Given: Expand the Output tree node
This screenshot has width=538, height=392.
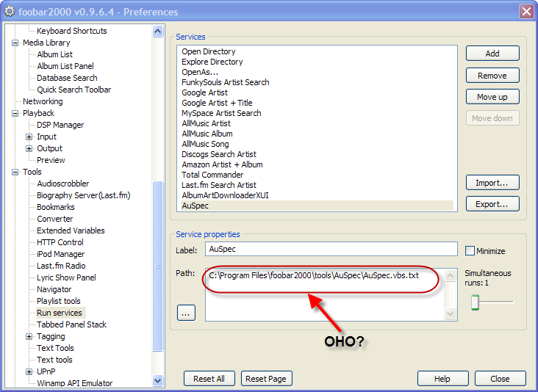Looking at the screenshot, I should pos(29,149).
